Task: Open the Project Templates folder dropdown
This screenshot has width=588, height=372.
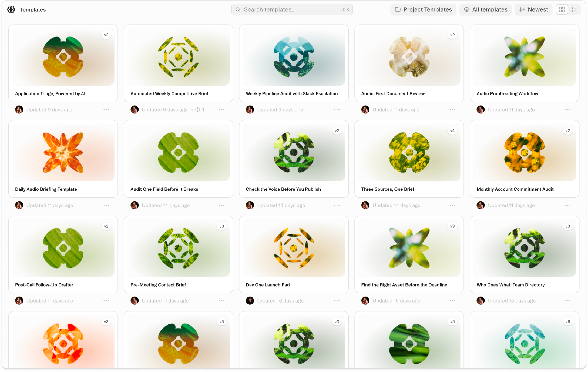Action: point(423,9)
